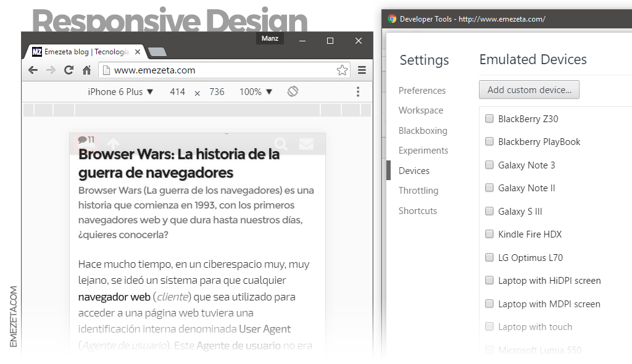The height and width of the screenshot is (364, 632).
Task: Open the iPhone 6 Plus device dropdown
Action: click(x=120, y=91)
